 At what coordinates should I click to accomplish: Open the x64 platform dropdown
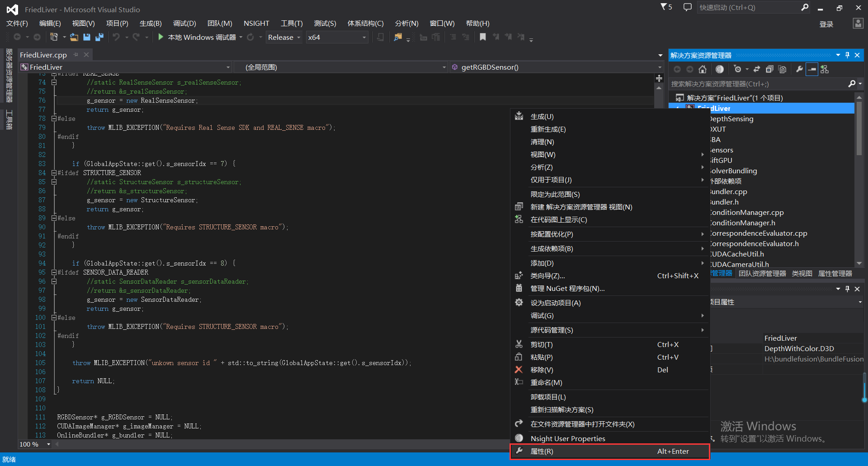337,37
